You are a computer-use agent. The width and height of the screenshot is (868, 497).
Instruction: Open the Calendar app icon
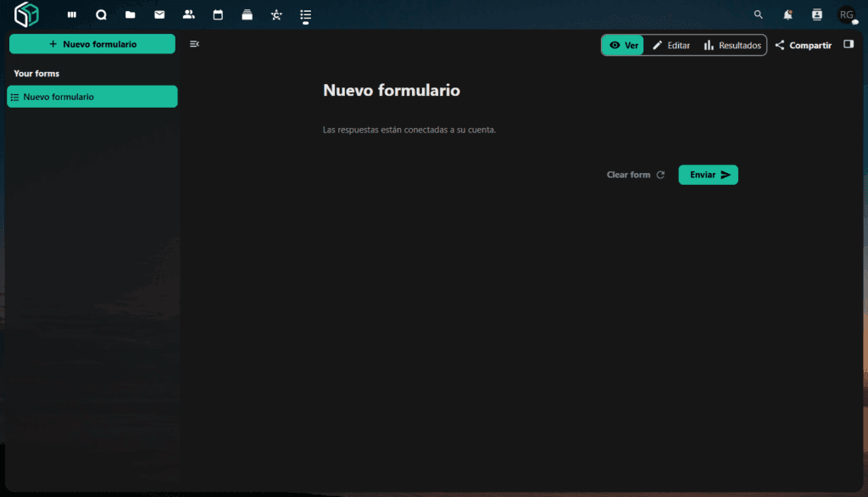[218, 14]
